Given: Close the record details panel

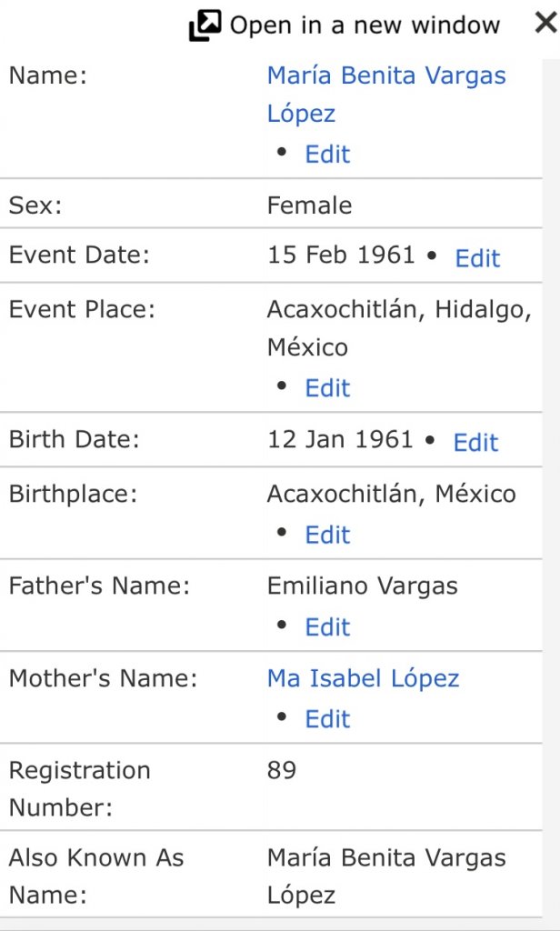Looking at the screenshot, I should pos(545,24).
